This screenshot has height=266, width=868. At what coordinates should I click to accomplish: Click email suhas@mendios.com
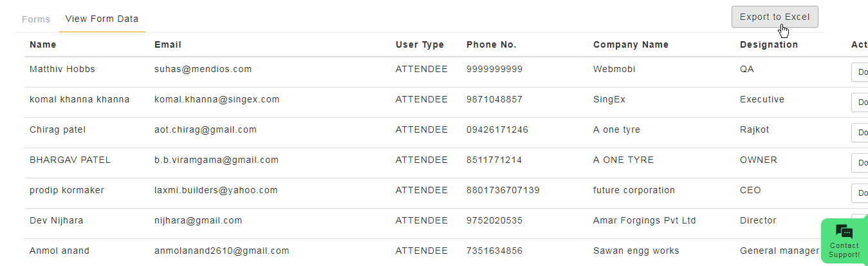tap(203, 69)
